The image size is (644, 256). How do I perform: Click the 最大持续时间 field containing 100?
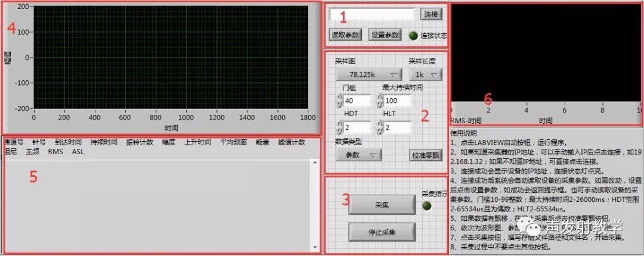click(x=397, y=101)
